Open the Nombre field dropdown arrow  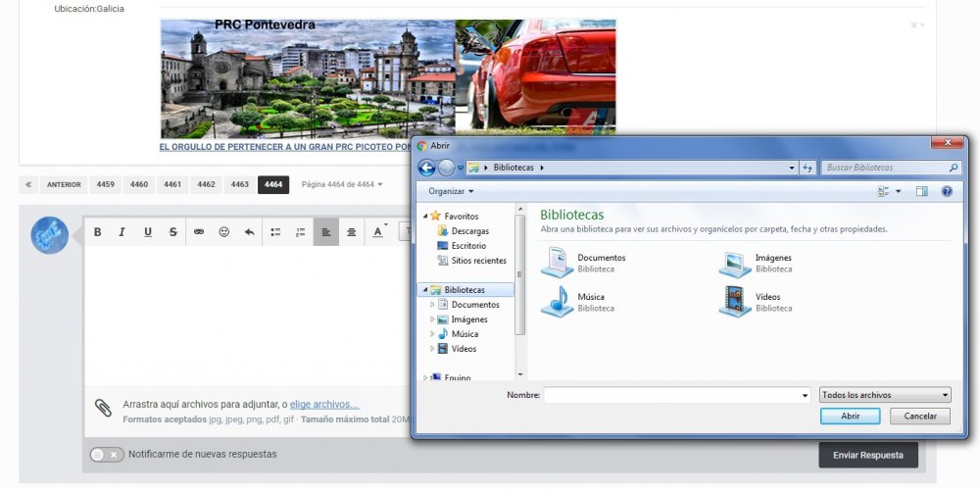coord(805,395)
